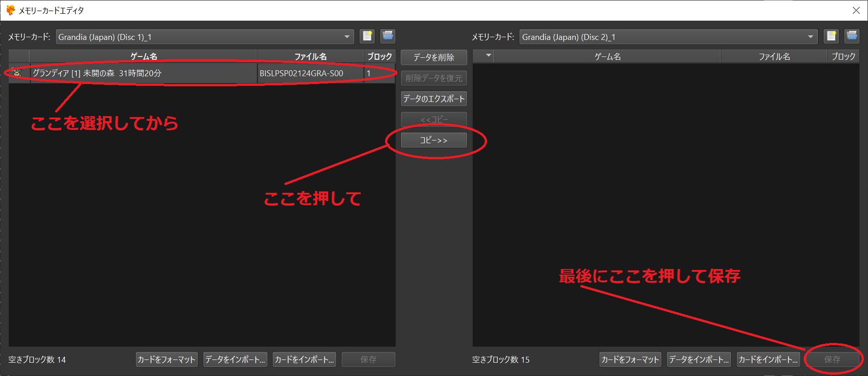The height and width of the screenshot is (376, 868).
Task: Click the Grandia save thumbnail icon in the left list
Action: pyautogui.click(x=17, y=73)
